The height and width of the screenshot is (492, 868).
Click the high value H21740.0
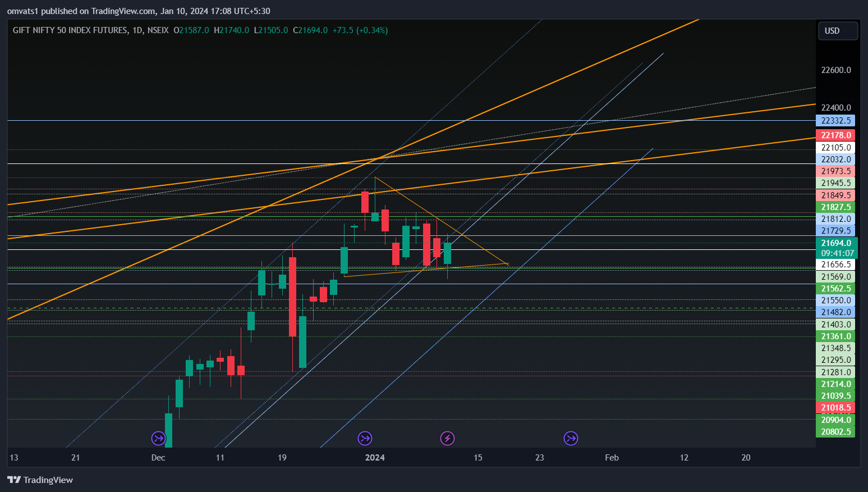pos(231,30)
